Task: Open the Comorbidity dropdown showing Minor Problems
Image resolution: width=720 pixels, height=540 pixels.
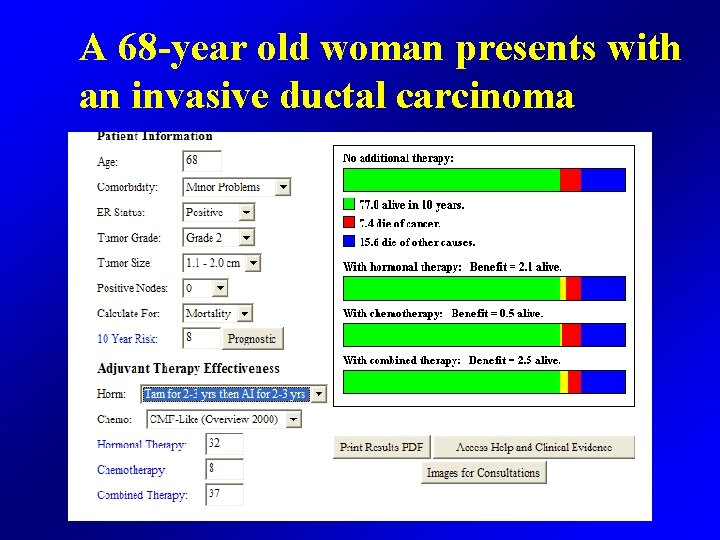Action: [237, 187]
